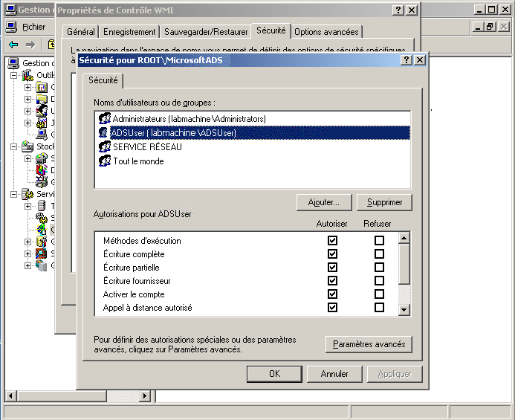Expand last node in the Gestion tree
The image size is (515, 420).
[28, 265]
